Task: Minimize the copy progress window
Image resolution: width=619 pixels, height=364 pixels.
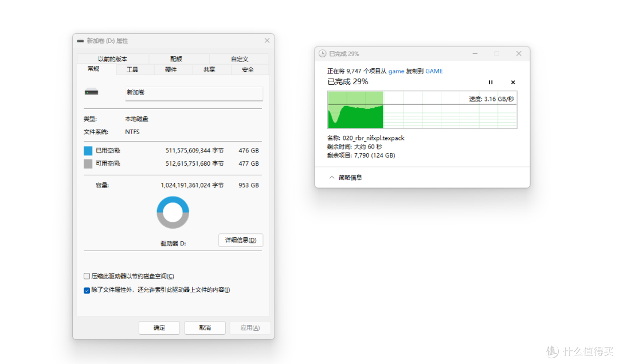Action: (475, 54)
